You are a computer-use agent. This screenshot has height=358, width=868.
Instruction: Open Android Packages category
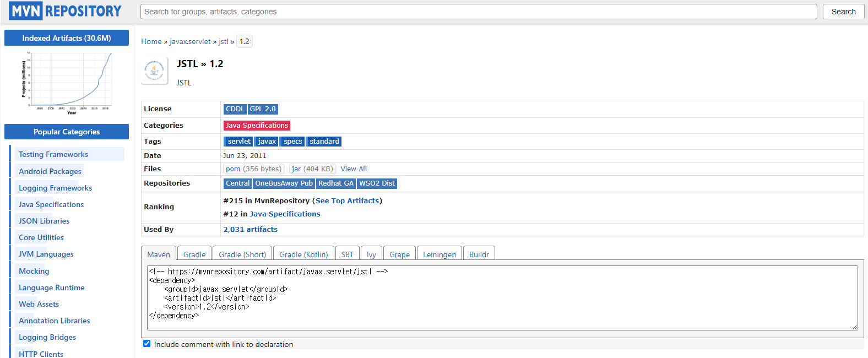point(50,171)
